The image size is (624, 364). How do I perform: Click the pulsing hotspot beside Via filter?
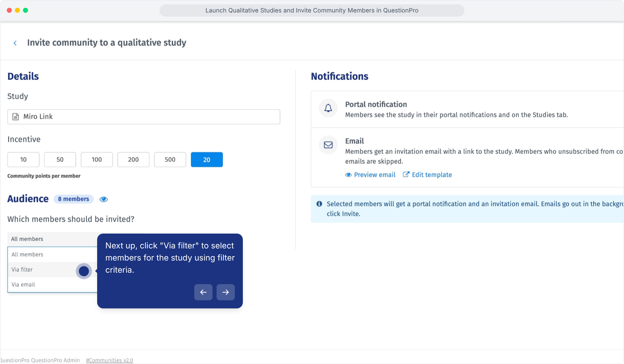pyautogui.click(x=84, y=271)
